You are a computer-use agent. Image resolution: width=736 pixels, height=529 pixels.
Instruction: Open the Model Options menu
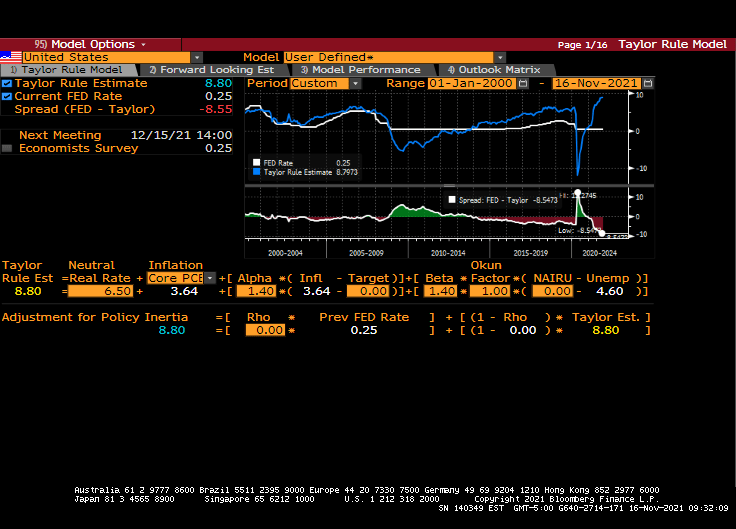[x=90, y=44]
